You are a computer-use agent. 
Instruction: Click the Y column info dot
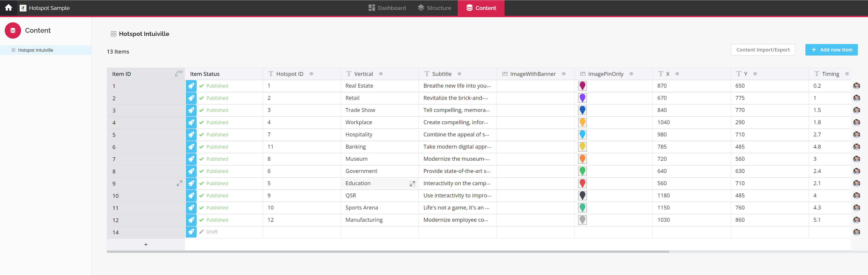pyautogui.click(x=755, y=74)
